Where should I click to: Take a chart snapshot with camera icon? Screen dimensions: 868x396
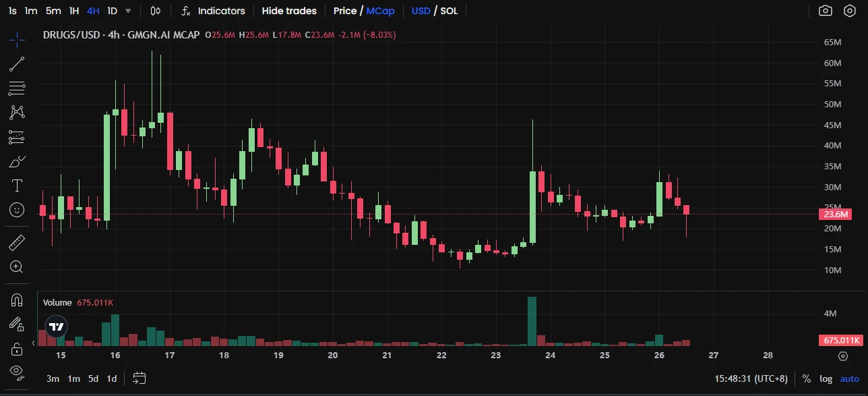[x=825, y=11]
